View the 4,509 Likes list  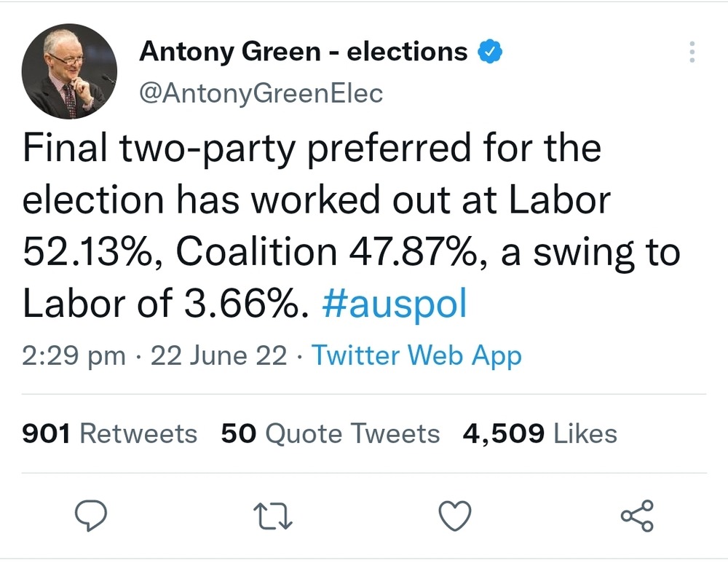(540, 434)
